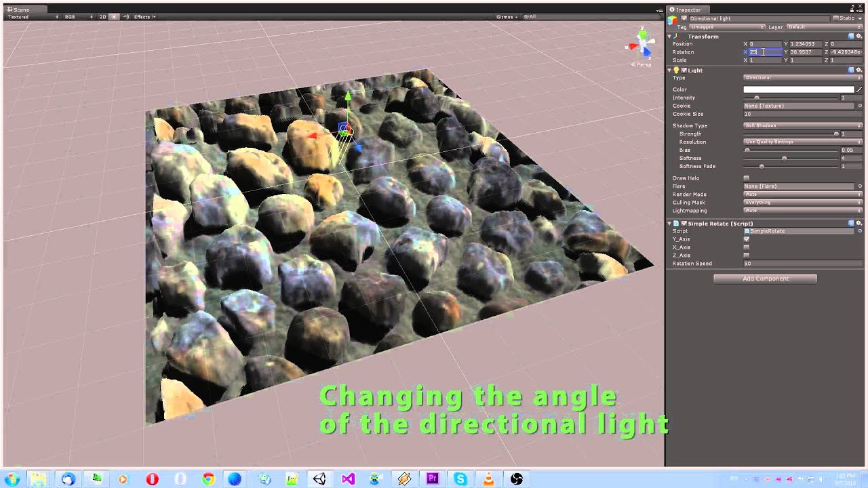
Task: Open Script object picker circle
Action: coord(860,231)
